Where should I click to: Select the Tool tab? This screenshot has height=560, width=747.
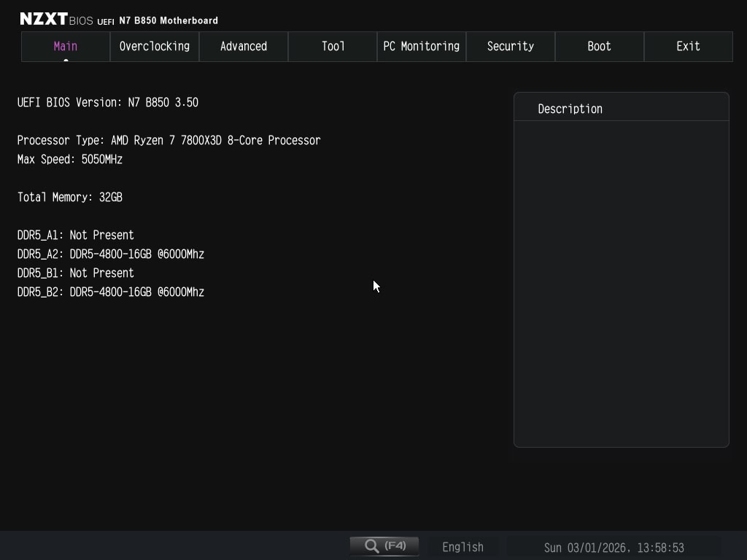tap(333, 46)
